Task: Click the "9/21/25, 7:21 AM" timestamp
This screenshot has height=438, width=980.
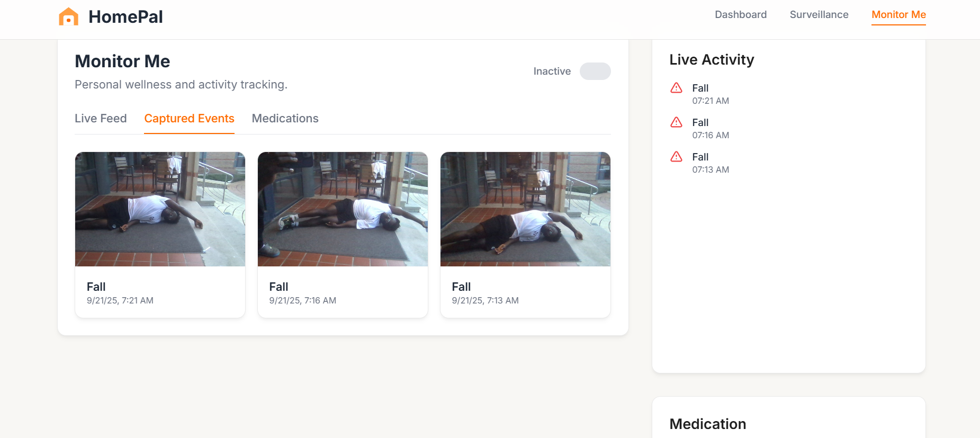Action: (x=120, y=300)
